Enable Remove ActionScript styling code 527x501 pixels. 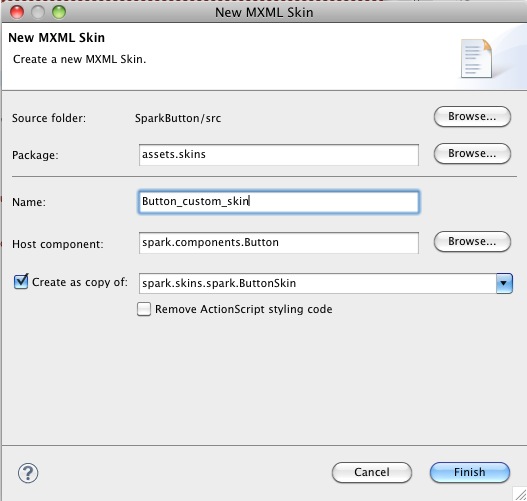(144, 309)
